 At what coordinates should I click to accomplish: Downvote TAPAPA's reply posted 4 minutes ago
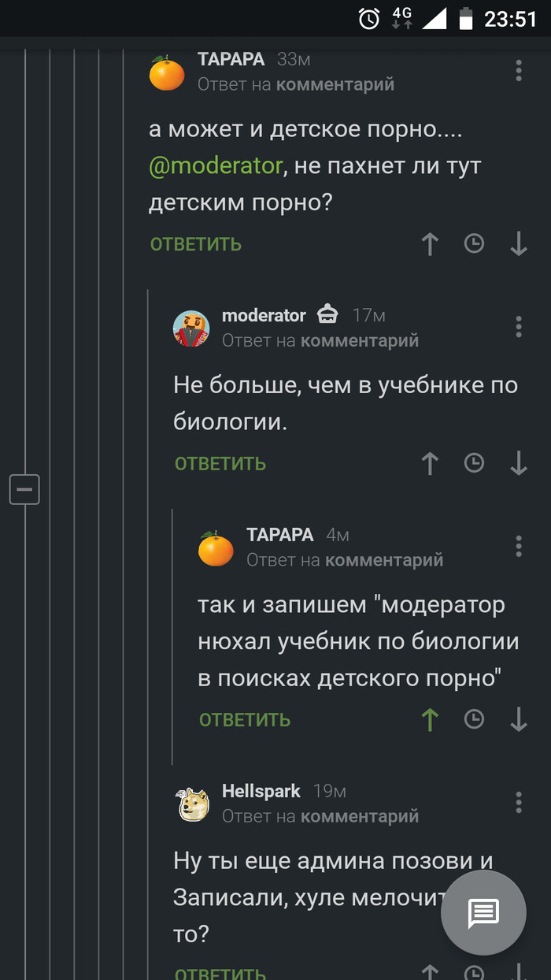coord(518,719)
